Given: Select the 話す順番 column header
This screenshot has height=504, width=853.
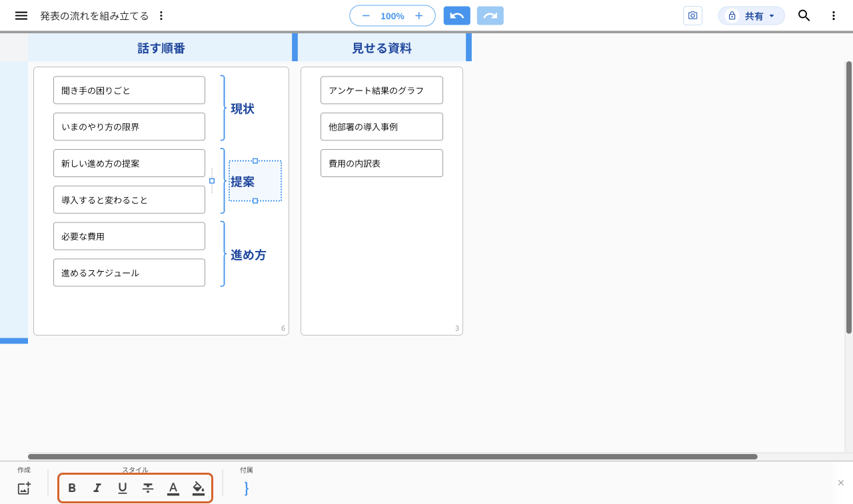Looking at the screenshot, I should tap(161, 48).
